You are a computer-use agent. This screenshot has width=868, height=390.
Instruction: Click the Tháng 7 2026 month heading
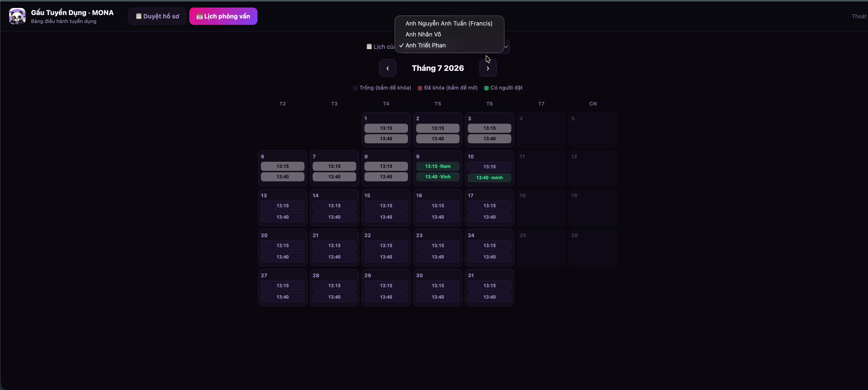438,68
